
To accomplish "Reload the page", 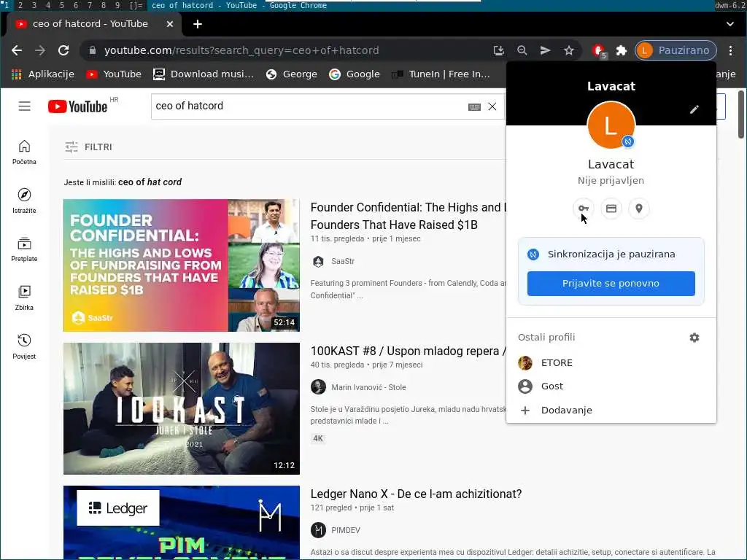I will (63, 50).
